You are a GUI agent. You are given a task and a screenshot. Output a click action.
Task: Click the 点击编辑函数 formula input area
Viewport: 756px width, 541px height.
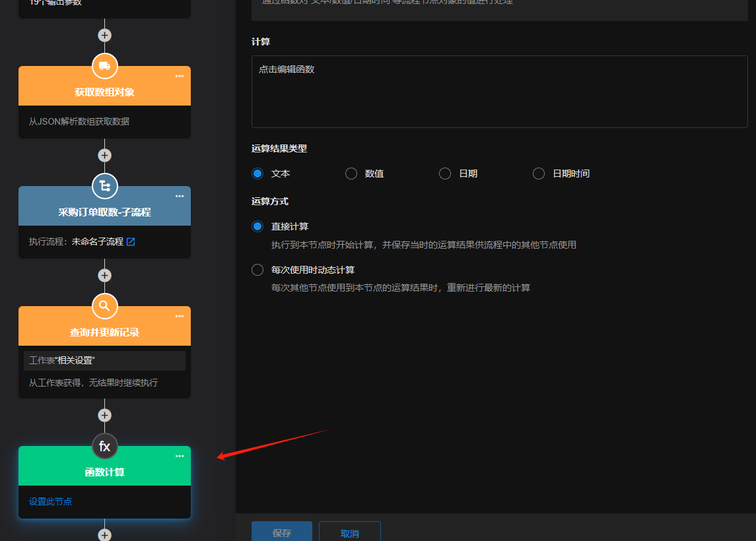[x=499, y=92]
